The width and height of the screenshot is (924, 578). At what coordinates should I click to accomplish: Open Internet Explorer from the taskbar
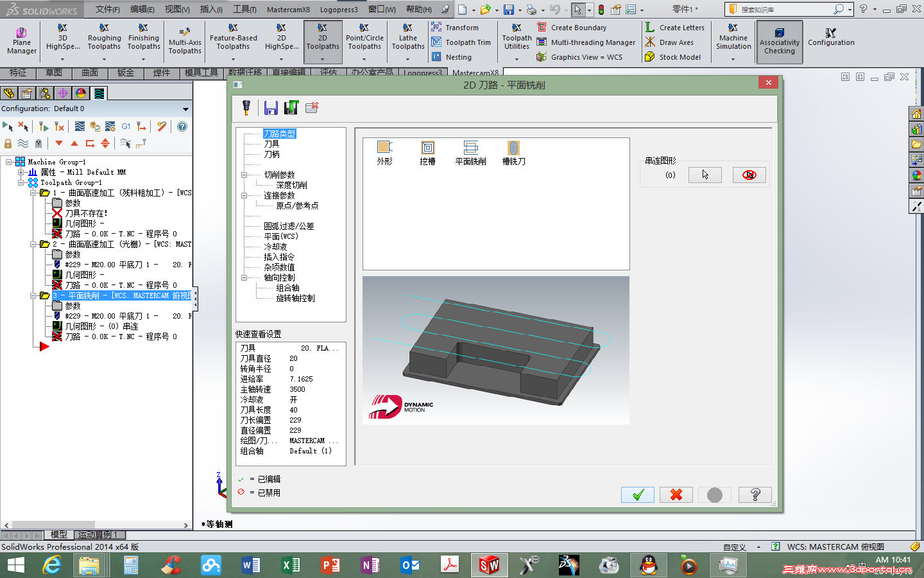[51, 565]
